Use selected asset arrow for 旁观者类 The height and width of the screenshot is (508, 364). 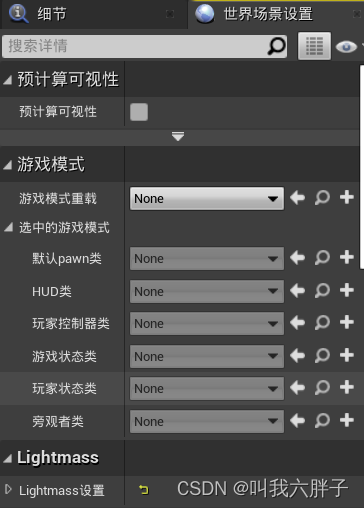click(297, 421)
